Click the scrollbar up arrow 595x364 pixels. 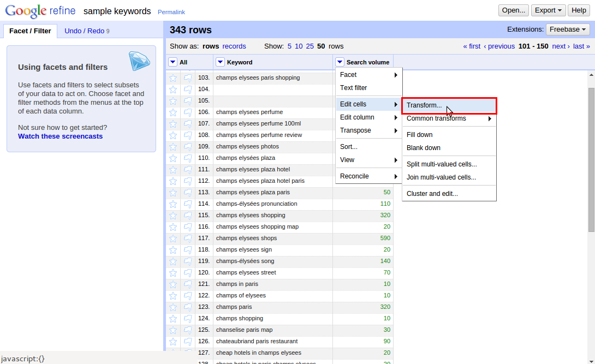click(x=591, y=75)
